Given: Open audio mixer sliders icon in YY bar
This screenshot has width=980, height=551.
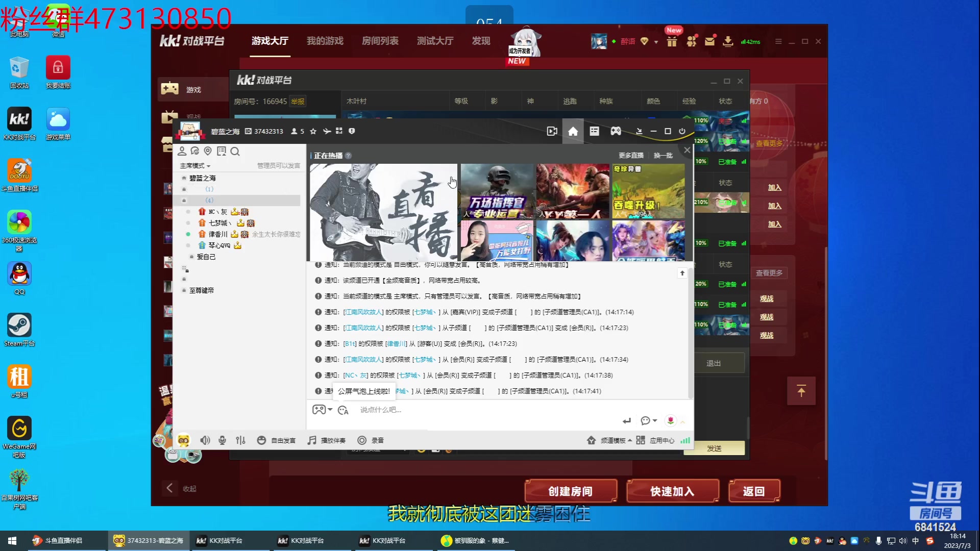Looking at the screenshot, I should (240, 440).
